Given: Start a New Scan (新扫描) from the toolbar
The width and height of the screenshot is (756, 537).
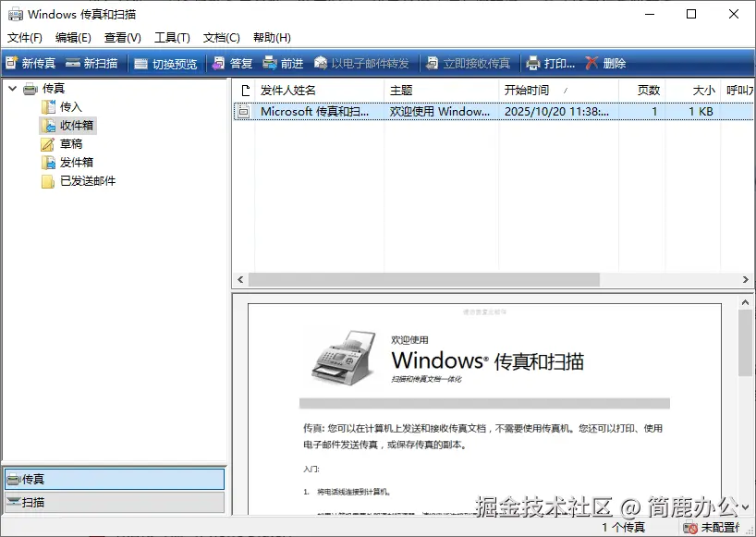Looking at the screenshot, I should point(91,63).
